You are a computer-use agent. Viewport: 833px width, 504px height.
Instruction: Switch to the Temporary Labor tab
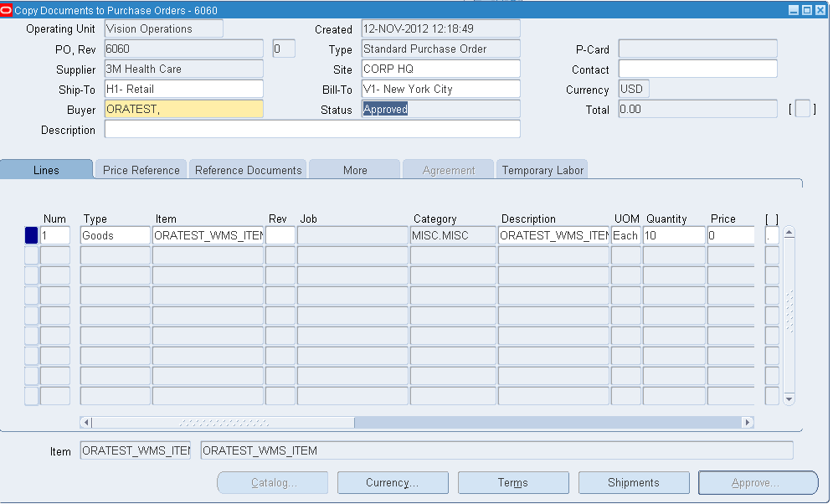[542, 168]
